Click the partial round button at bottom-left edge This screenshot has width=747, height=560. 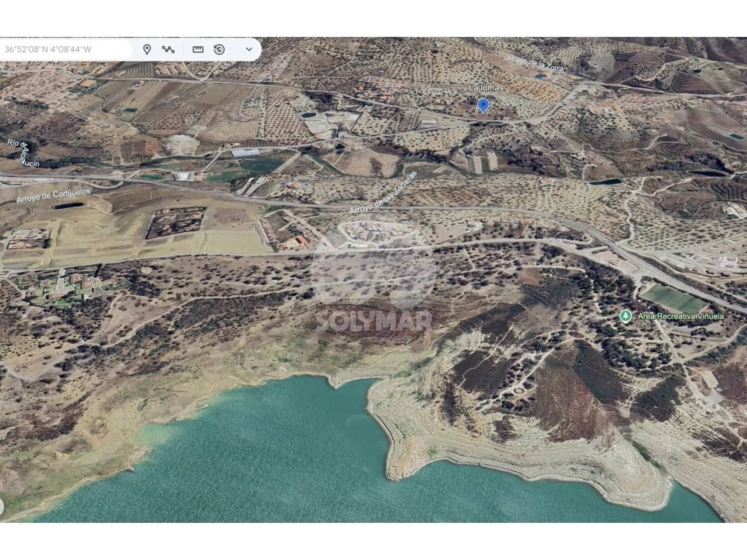[x=1, y=507]
